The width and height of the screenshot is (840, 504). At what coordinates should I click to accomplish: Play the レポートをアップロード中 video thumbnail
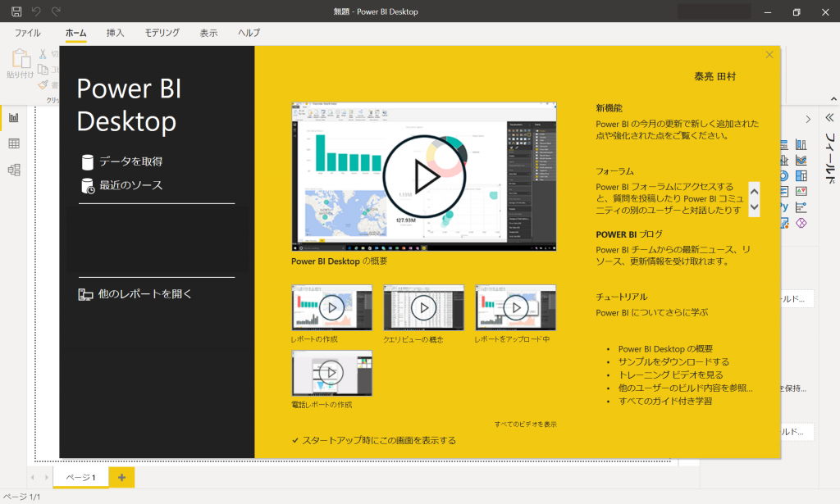pyautogui.click(x=515, y=307)
